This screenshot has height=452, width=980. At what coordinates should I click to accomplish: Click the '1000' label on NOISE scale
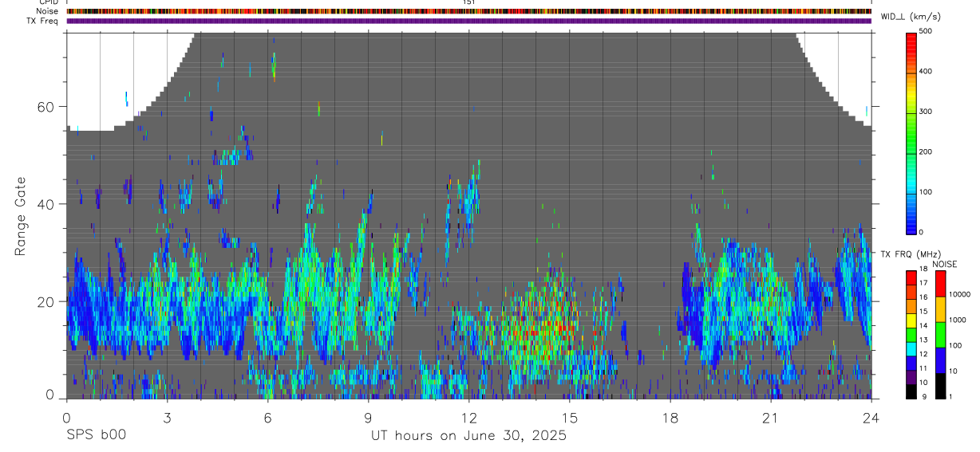tap(958, 320)
